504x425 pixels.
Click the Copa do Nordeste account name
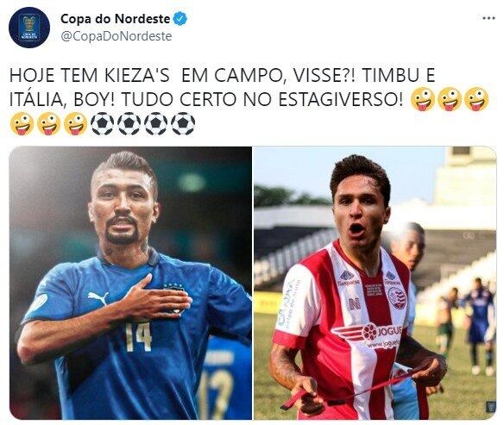click(x=115, y=19)
